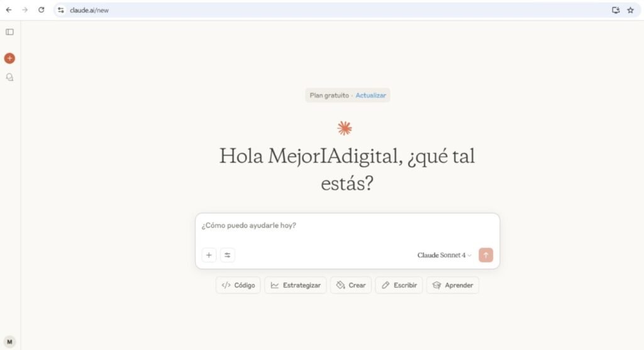
Task: Open site information icon in address bar
Action: 61,10
